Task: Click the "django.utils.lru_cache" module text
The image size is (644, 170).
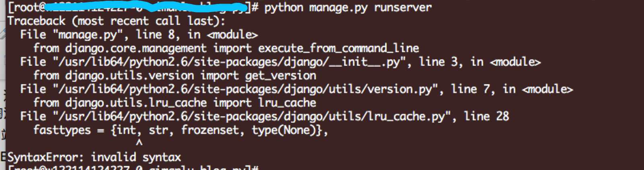Action: 136,103
